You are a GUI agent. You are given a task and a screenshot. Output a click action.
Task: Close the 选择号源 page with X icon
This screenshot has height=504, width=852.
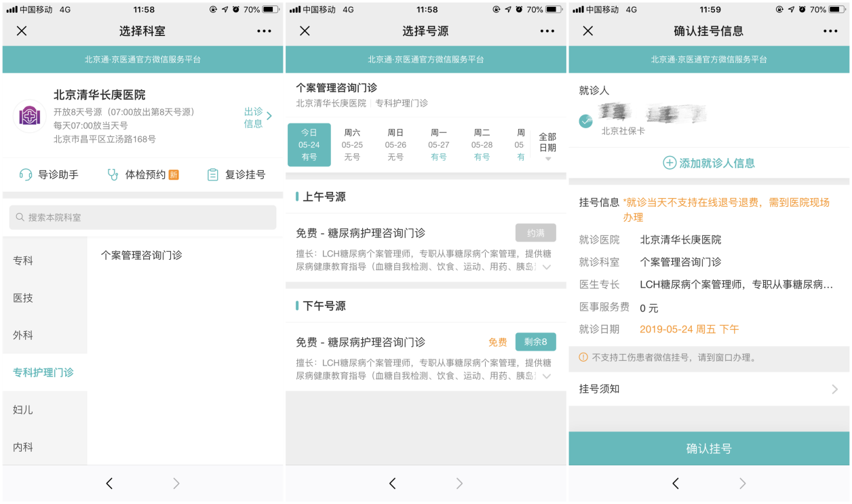(305, 31)
